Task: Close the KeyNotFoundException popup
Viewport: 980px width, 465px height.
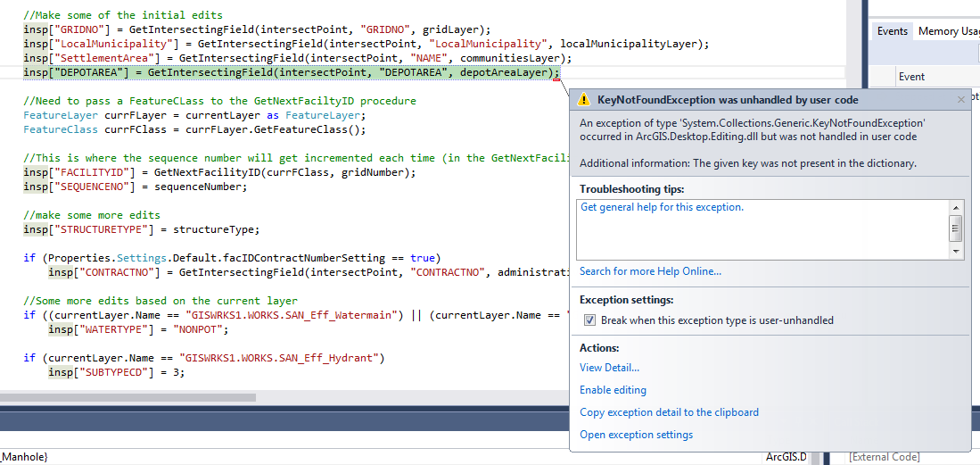Action: [x=961, y=100]
